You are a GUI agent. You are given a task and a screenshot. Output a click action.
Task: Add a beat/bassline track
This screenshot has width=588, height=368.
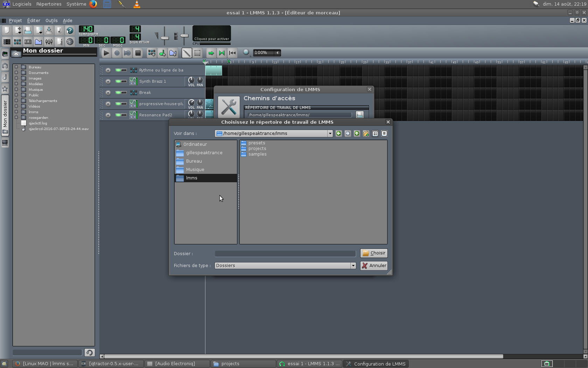(152, 53)
